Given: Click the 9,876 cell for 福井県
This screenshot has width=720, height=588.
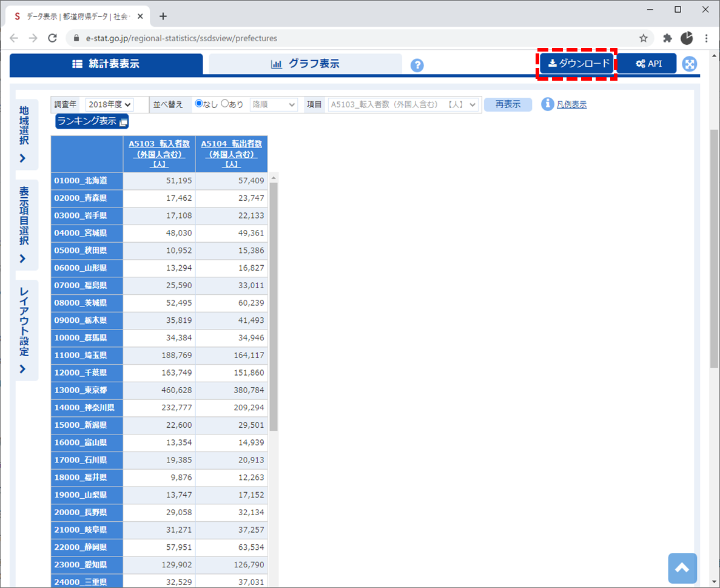Looking at the screenshot, I should (160, 478).
